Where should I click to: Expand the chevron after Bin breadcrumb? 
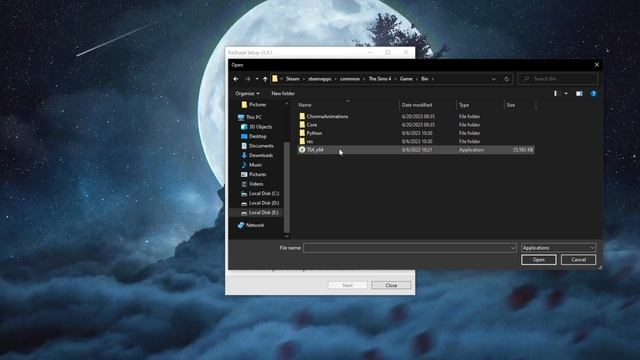433,79
